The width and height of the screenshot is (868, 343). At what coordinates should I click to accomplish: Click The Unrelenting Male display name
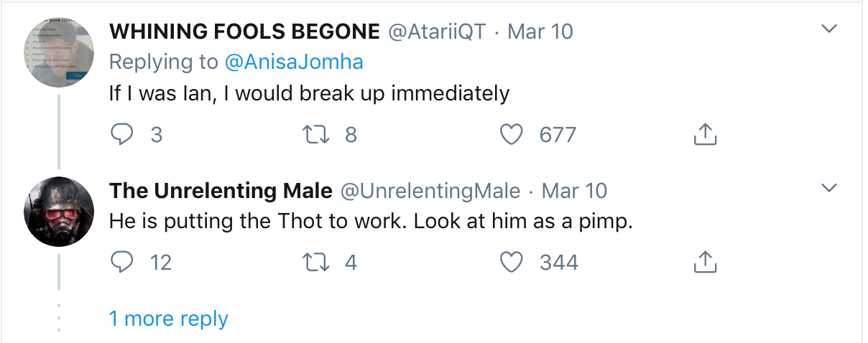[221, 191]
